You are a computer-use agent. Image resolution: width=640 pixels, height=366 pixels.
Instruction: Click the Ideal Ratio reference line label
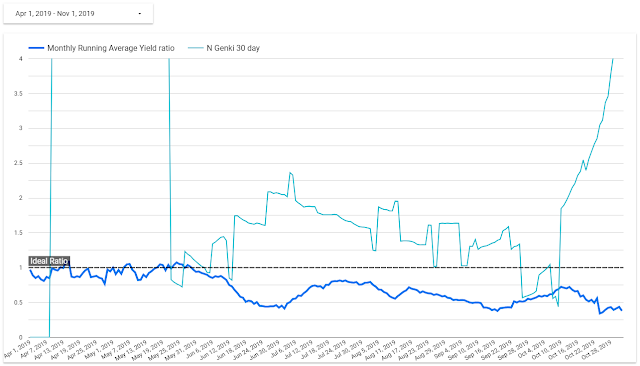[x=49, y=261]
